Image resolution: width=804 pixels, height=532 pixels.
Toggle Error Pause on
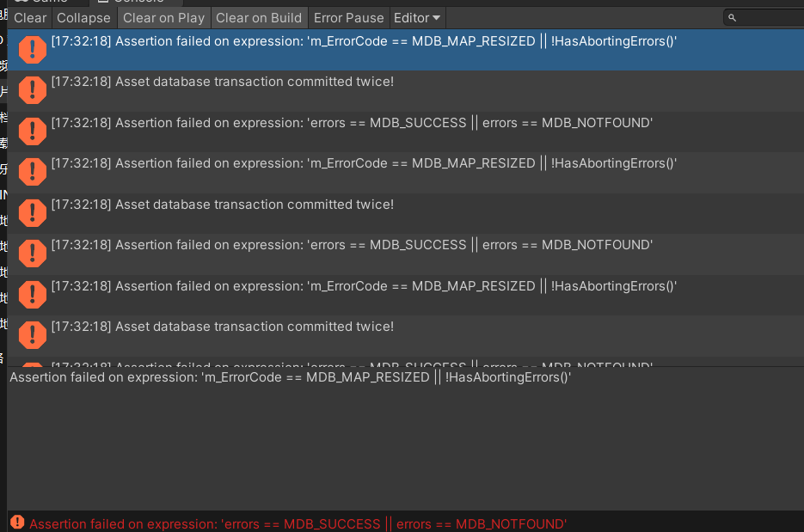pos(348,17)
